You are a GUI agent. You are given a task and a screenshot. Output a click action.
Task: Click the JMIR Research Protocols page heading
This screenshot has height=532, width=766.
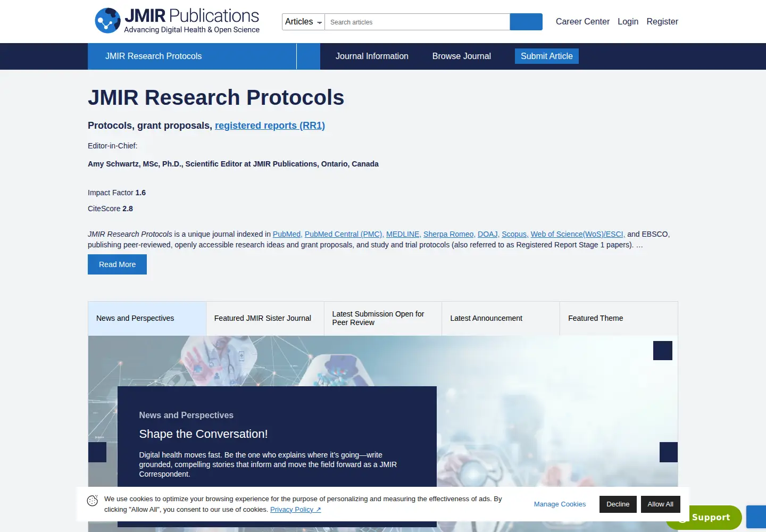click(x=216, y=98)
